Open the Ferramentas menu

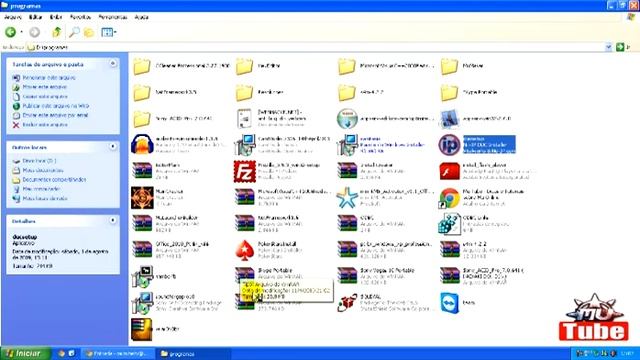[x=113, y=17]
